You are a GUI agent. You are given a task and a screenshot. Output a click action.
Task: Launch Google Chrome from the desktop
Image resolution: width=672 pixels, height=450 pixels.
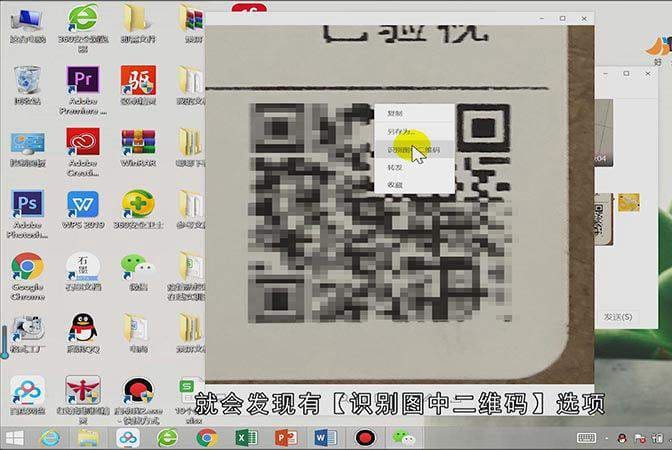click(x=27, y=276)
